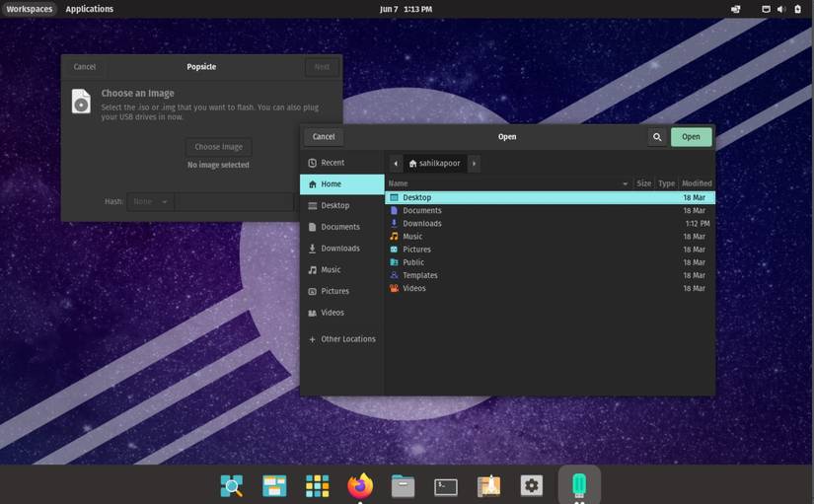814x504 pixels.
Task: Select Downloads in the sidebar
Action: tap(342, 249)
